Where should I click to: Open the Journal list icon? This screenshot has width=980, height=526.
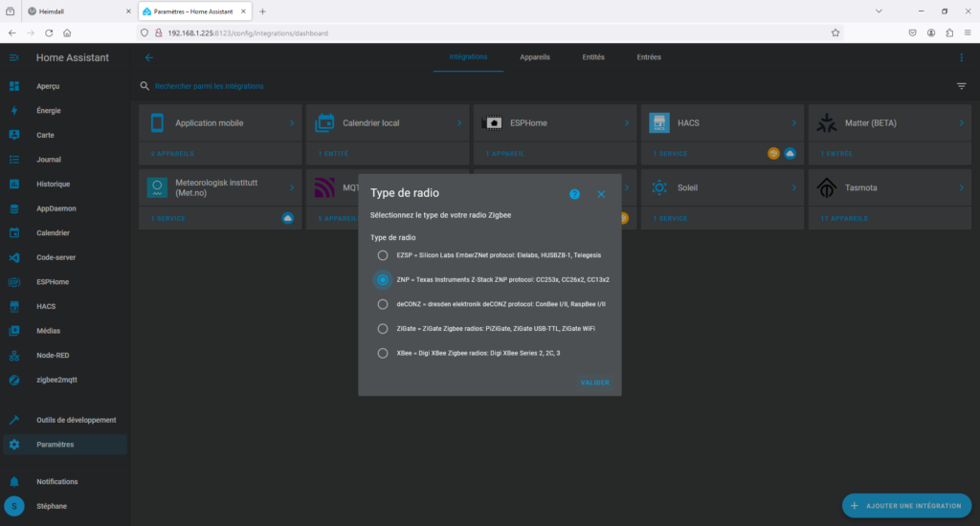tap(13, 160)
